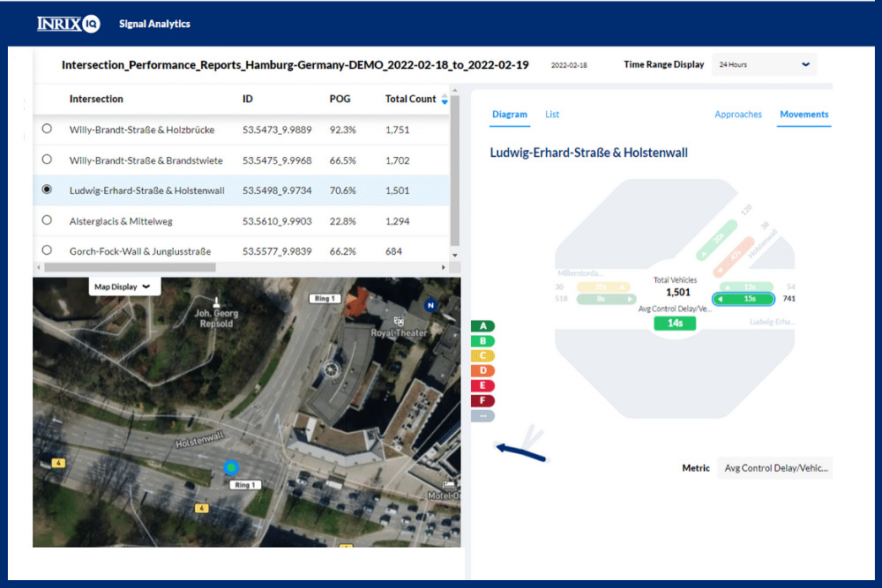Click the Royal Theater map icon
882x588 pixels.
[400, 321]
